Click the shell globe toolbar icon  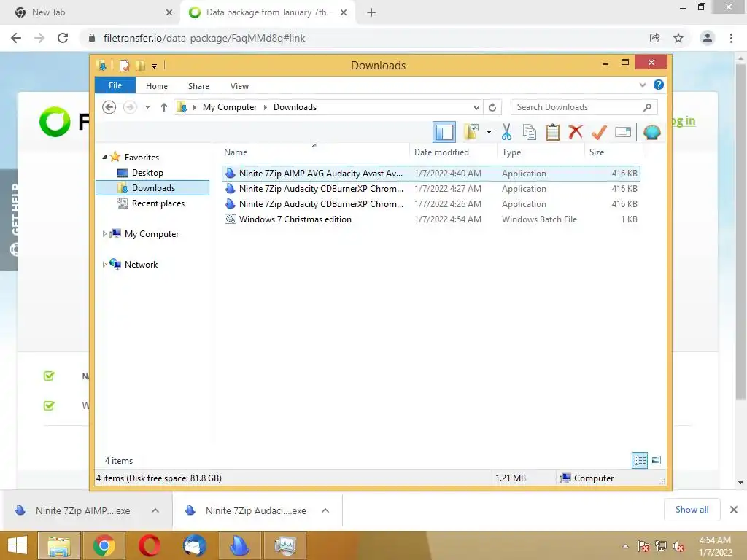coord(651,132)
